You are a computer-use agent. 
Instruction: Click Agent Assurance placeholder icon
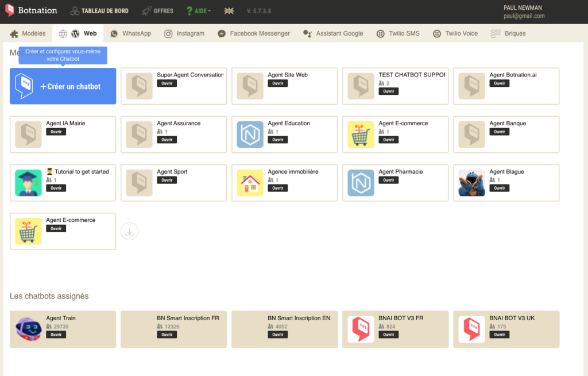pyautogui.click(x=139, y=135)
